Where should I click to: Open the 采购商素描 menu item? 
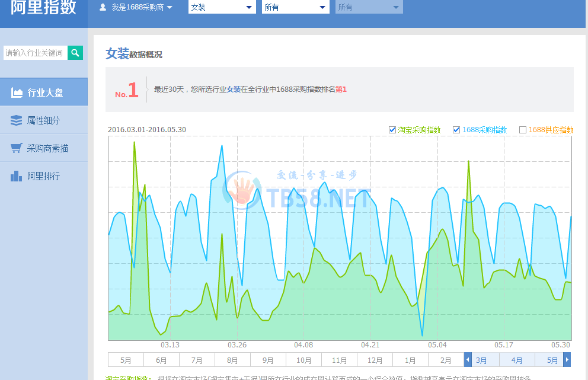coord(44,148)
